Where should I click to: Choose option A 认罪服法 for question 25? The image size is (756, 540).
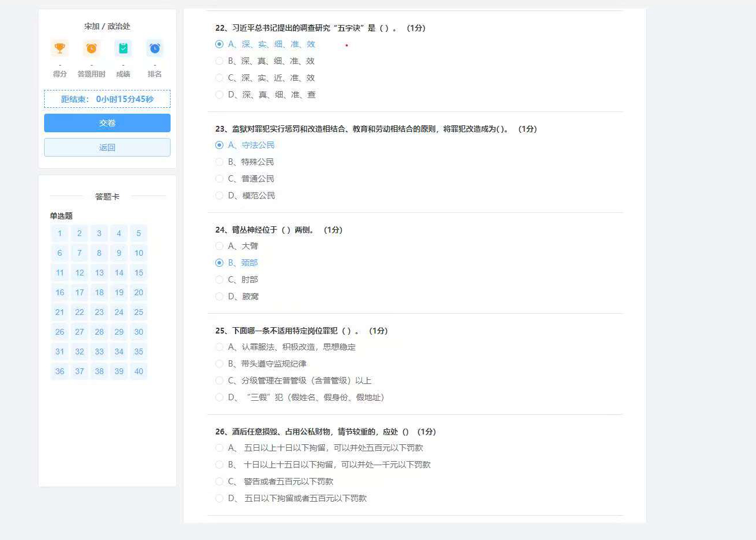(219, 347)
